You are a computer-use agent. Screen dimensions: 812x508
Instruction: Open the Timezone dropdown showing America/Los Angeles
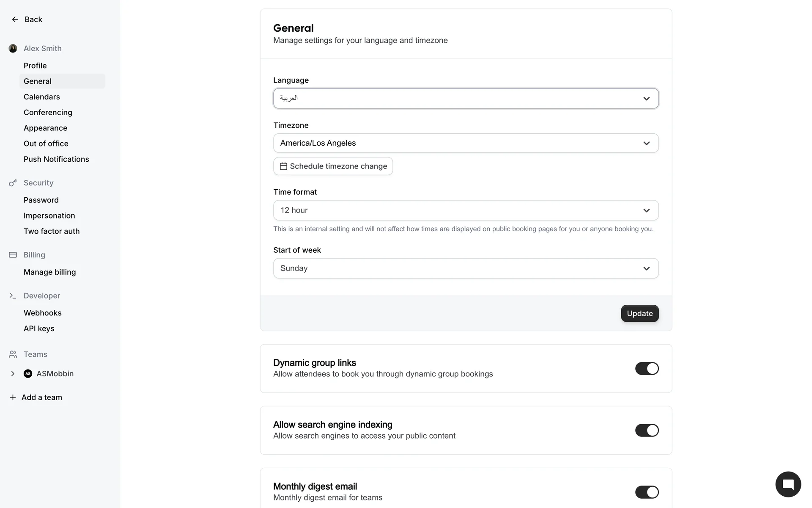[x=466, y=143]
